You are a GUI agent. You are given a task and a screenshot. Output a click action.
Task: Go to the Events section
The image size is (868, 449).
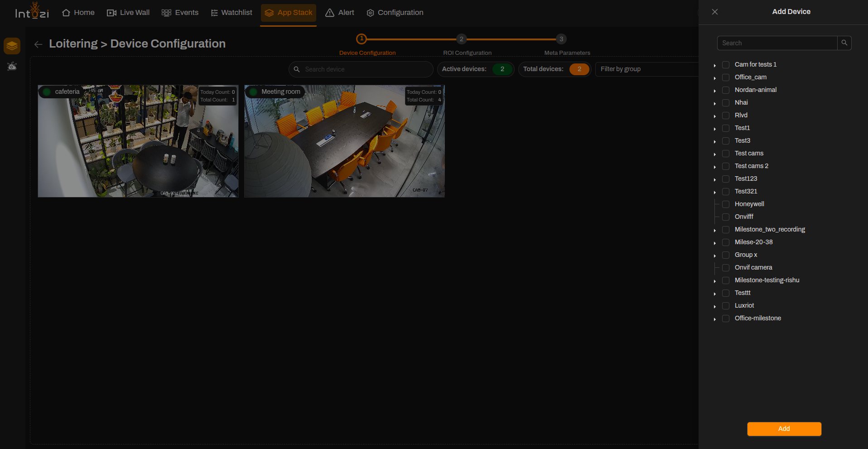[180, 13]
